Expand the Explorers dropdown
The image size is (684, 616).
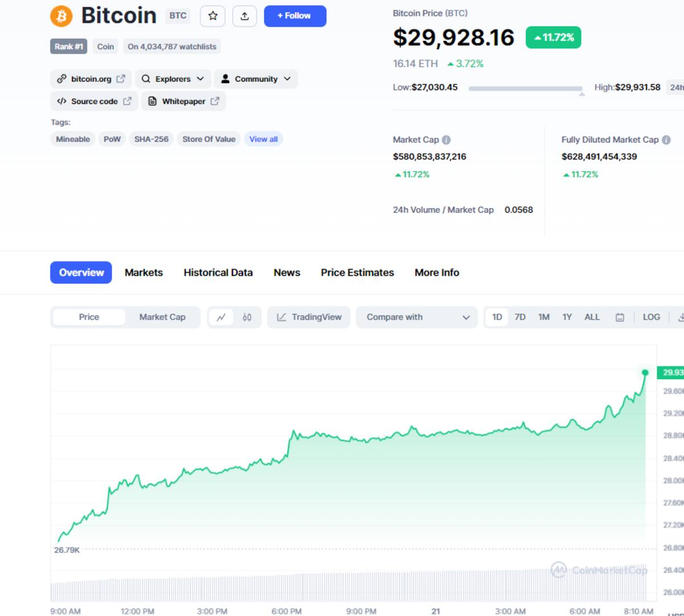coord(173,79)
